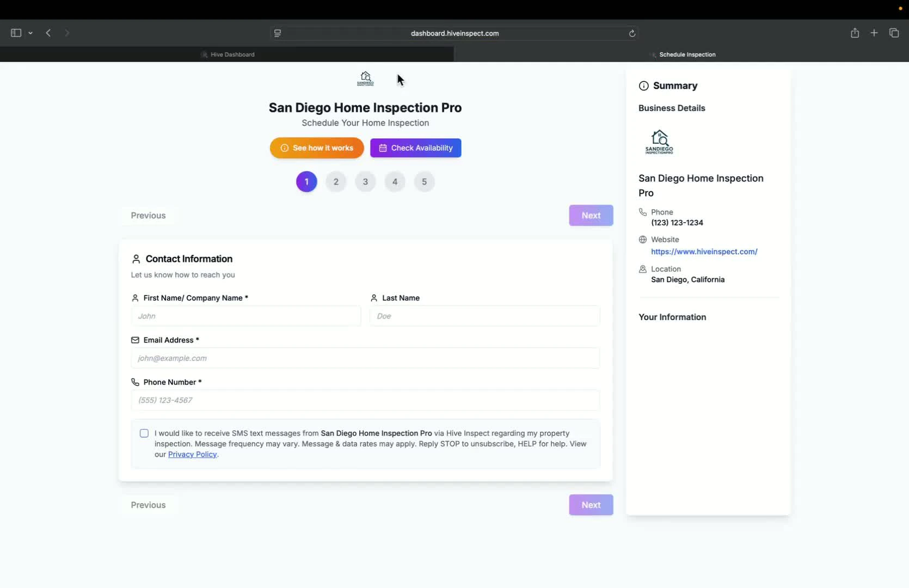Image resolution: width=909 pixels, height=588 pixels.
Task: Jump to step 3 circle
Action: 365,182
